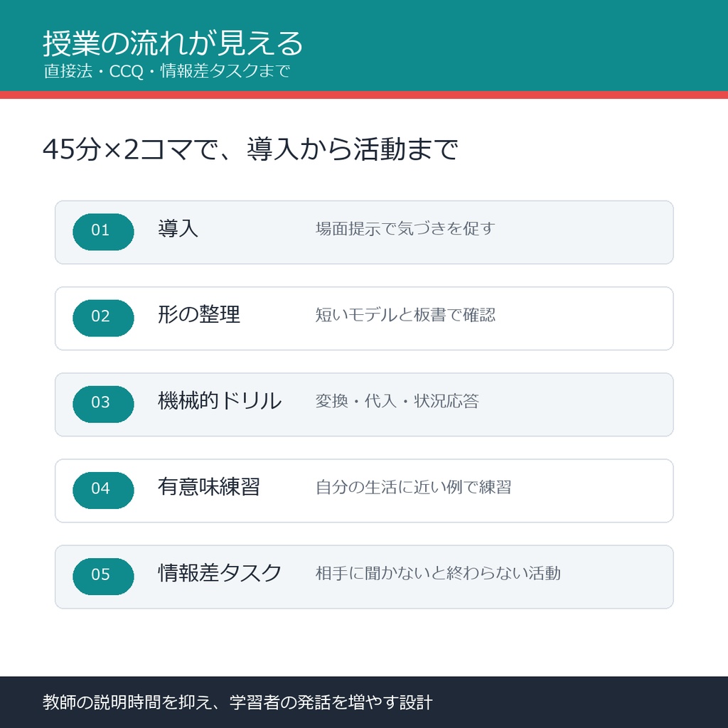Click the red divider bar under header

click(364, 95)
